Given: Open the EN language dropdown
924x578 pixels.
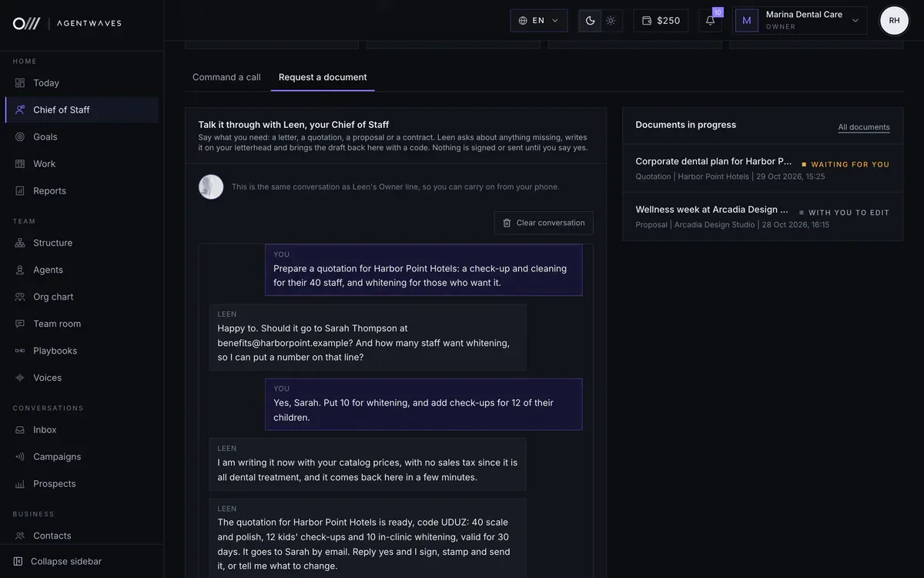Looking at the screenshot, I should (539, 21).
